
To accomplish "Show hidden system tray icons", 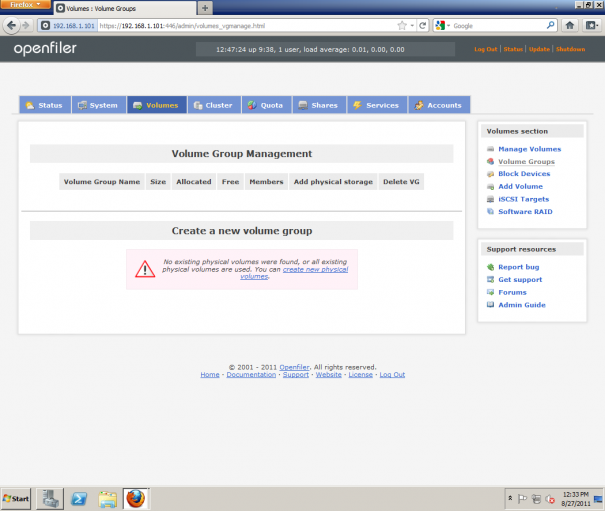I will click(x=510, y=498).
